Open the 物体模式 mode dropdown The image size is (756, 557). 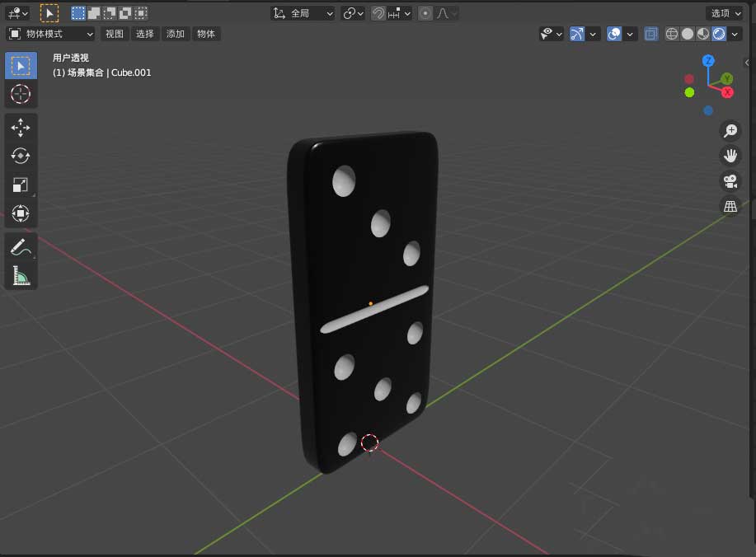point(50,34)
